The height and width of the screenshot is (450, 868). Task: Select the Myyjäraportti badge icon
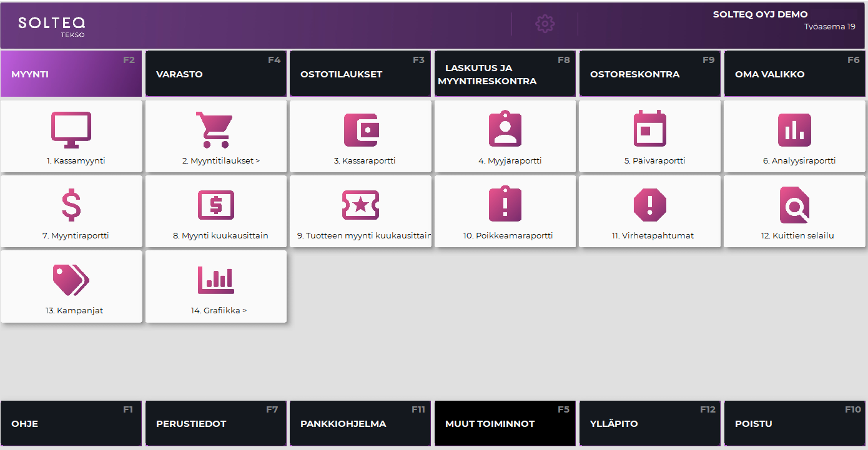505,130
